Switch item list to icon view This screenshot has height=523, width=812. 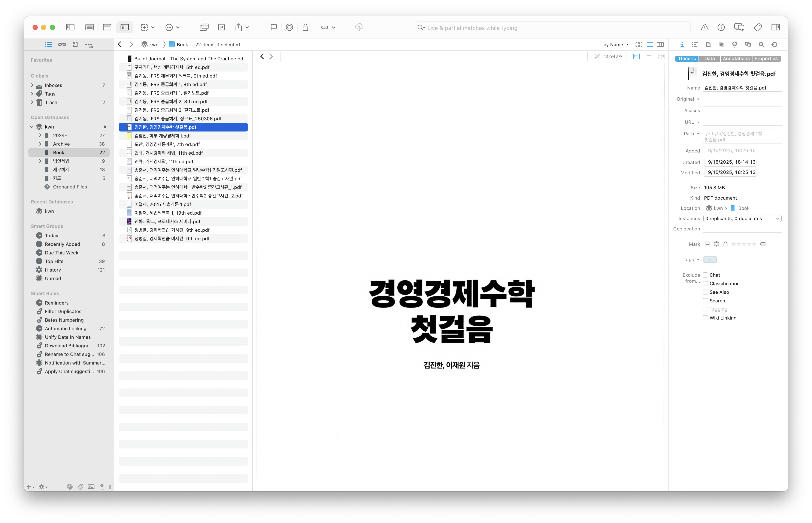639,45
